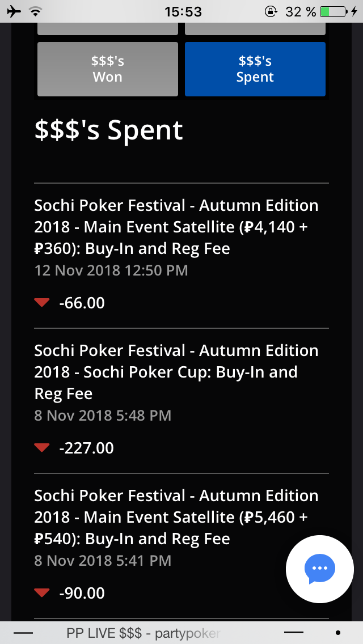The width and height of the screenshot is (363, 644).
Task: Select the $$$'s Spent tab
Action: point(255,69)
